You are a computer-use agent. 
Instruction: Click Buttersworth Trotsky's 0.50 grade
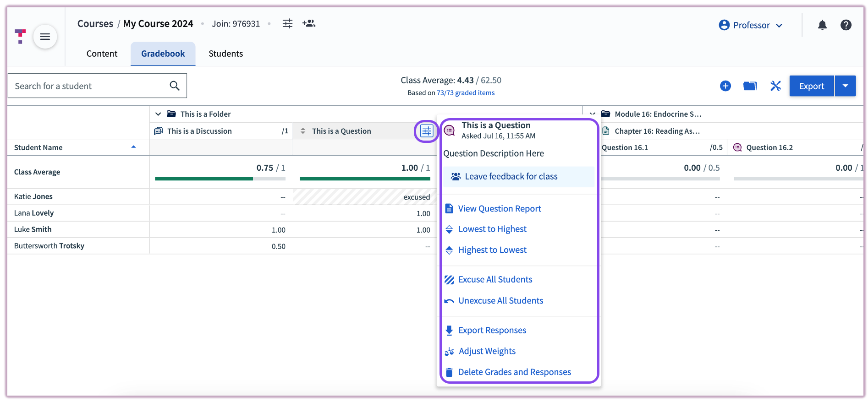tap(278, 246)
